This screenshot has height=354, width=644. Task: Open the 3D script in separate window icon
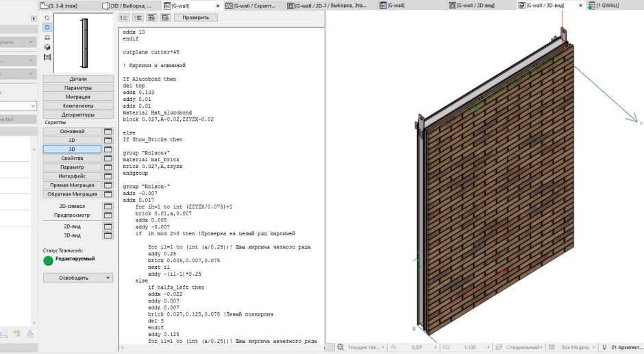click(x=108, y=149)
